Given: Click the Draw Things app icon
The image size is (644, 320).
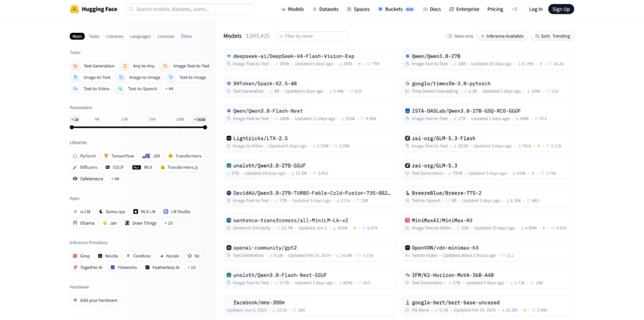Looking at the screenshot, I should (128, 223).
